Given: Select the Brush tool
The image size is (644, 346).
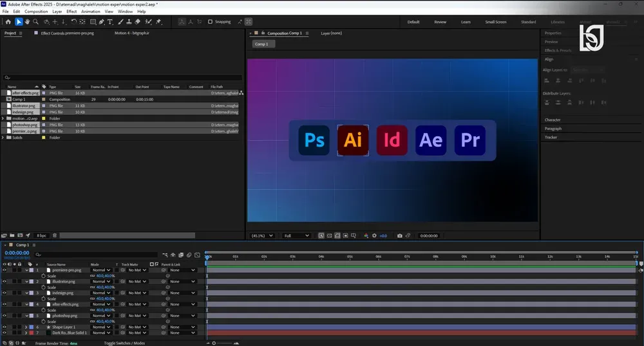Looking at the screenshot, I should point(120,22).
